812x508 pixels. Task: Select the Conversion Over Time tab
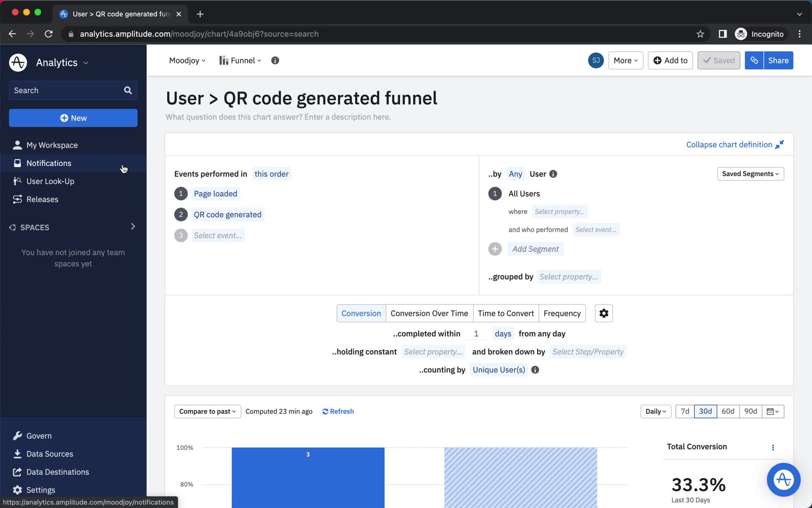tap(430, 313)
